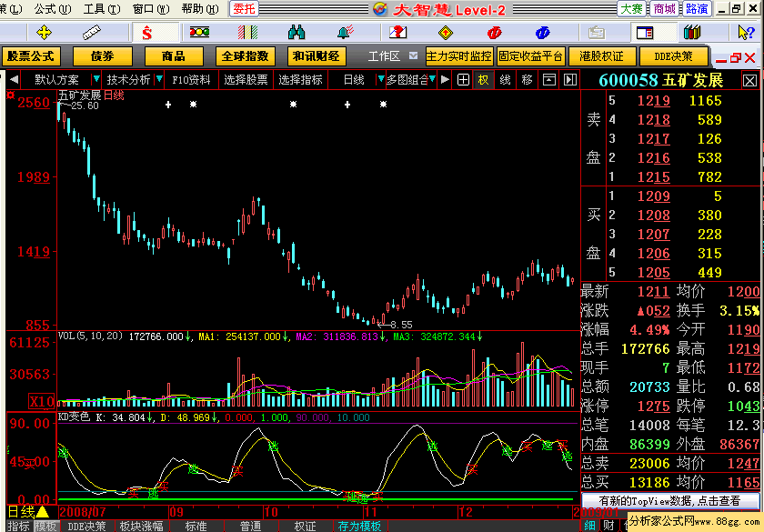Click the blue info circle icon
The image size is (764, 532).
click(x=542, y=33)
